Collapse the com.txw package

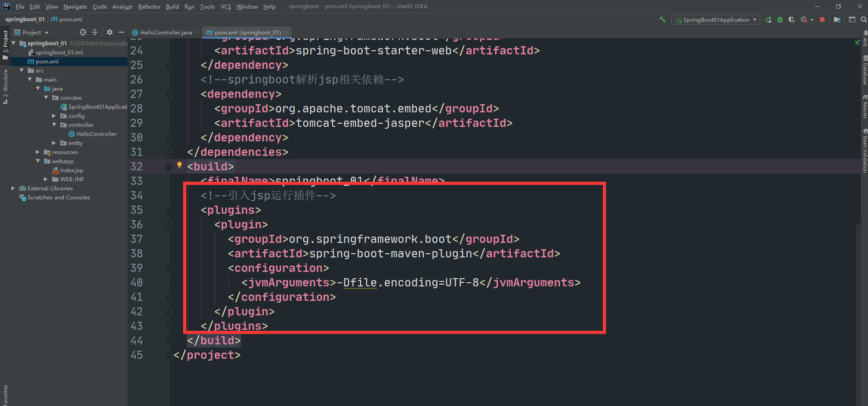46,97
